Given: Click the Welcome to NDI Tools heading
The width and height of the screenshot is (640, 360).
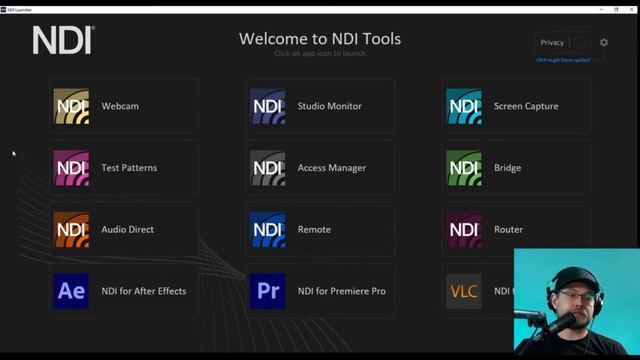Looking at the screenshot, I should coord(320,39).
